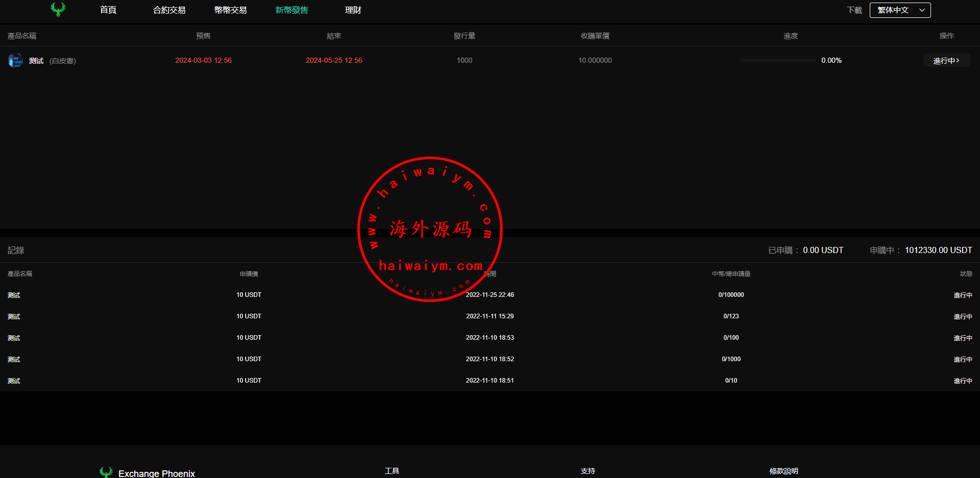Image resolution: width=980 pixels, height=478 pixels.
Task: Click the 下載 download link
Action: coord(854,10)
